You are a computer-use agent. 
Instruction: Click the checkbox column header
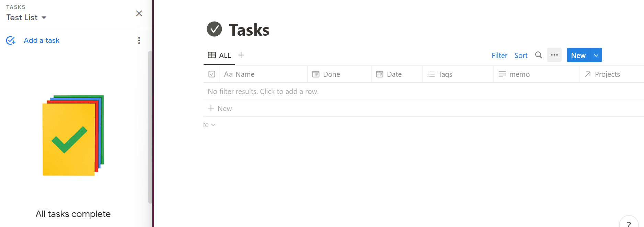pos(212,74)
